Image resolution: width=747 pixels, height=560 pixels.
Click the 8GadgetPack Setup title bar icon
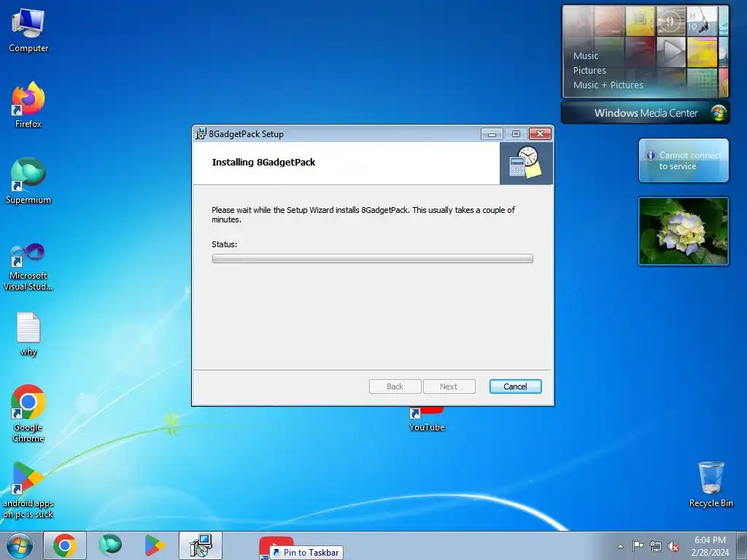point(201,134)
